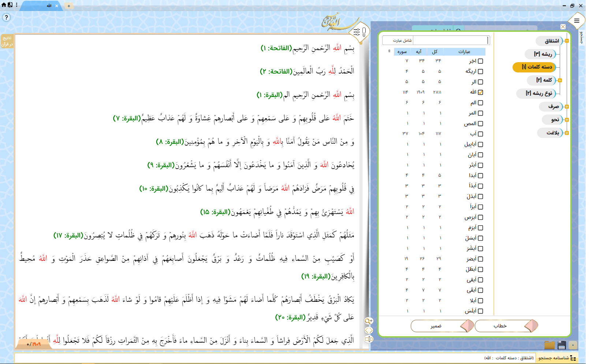The image size is (615, 364).
Task: Click verse reference (البقرة: ۷)
Action: pyautogui.click(x=127, y=119)
